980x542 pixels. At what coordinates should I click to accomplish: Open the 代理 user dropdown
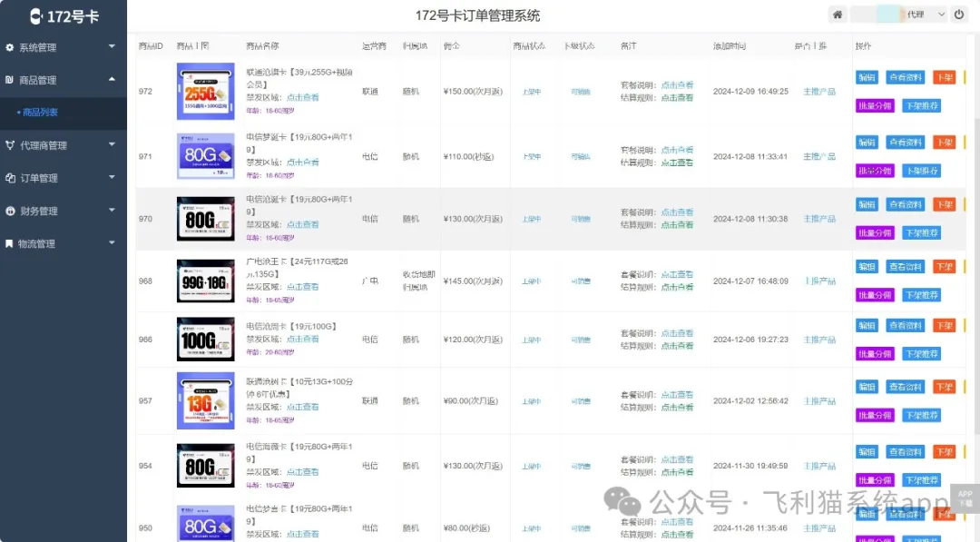coord(898,15)
